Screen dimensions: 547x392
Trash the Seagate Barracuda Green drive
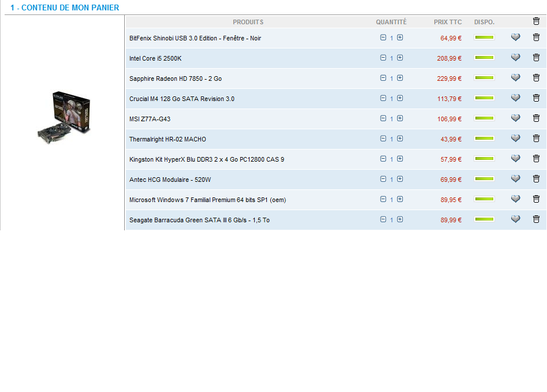[536, 219]
